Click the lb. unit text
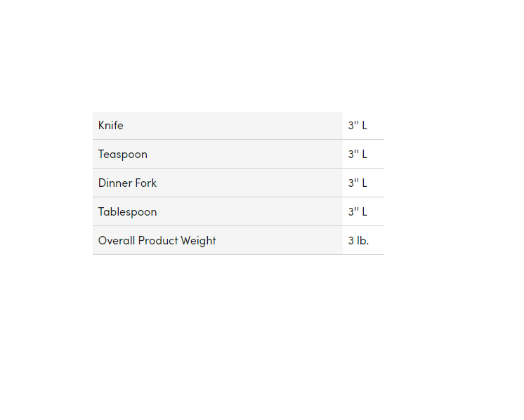Viewport: 524px width, 420px height. point(363,241)
